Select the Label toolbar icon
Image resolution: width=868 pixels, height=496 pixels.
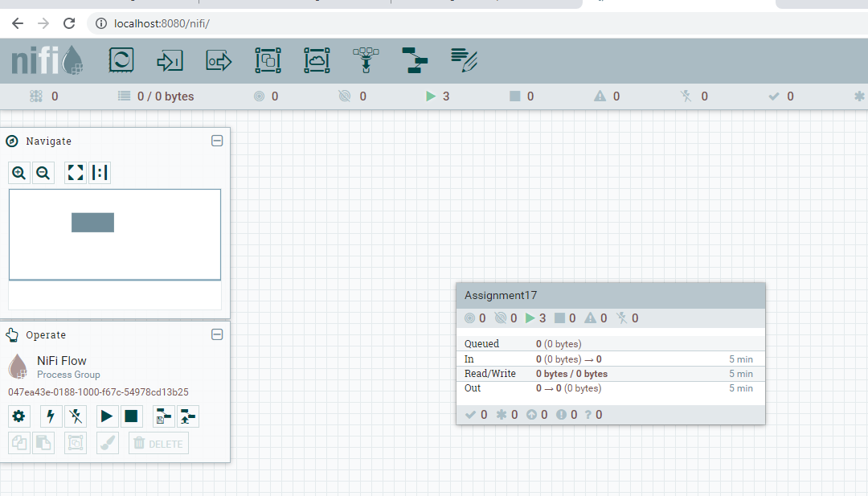pyautogui.click(x=464, y=60)
